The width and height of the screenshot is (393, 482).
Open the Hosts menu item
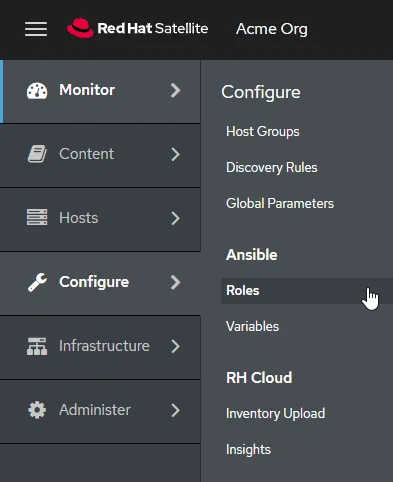(100, 219)
